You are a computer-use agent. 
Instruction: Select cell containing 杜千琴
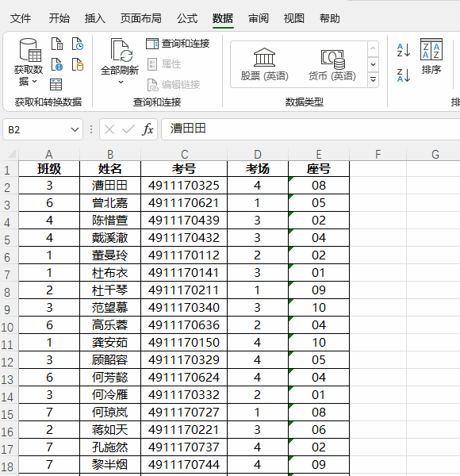pyautogui.click(x=110, y=290)
